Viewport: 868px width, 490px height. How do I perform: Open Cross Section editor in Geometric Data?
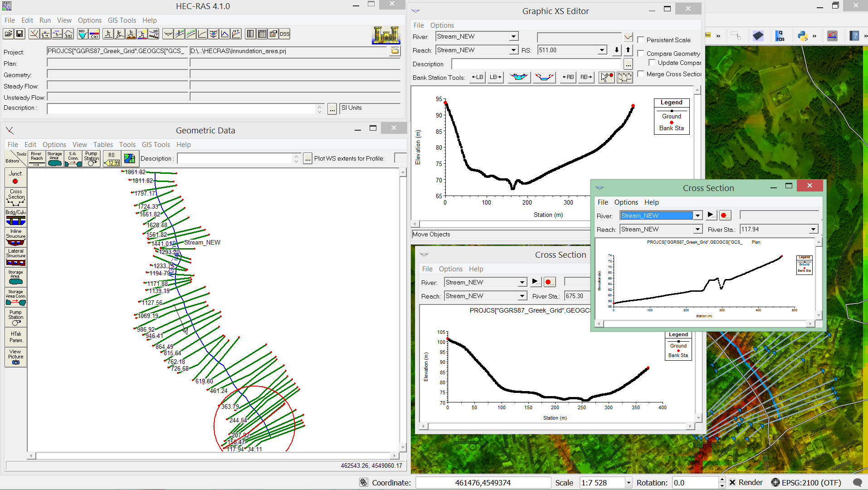tap(15, 197)
